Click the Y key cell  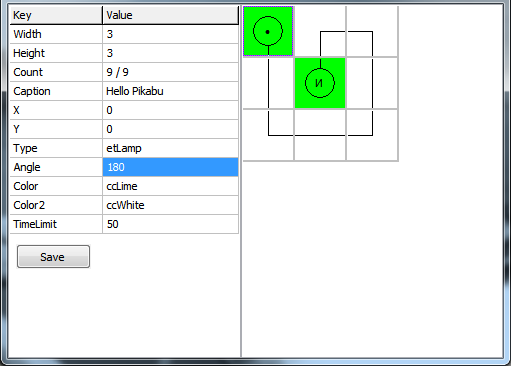tap(56, 129)
